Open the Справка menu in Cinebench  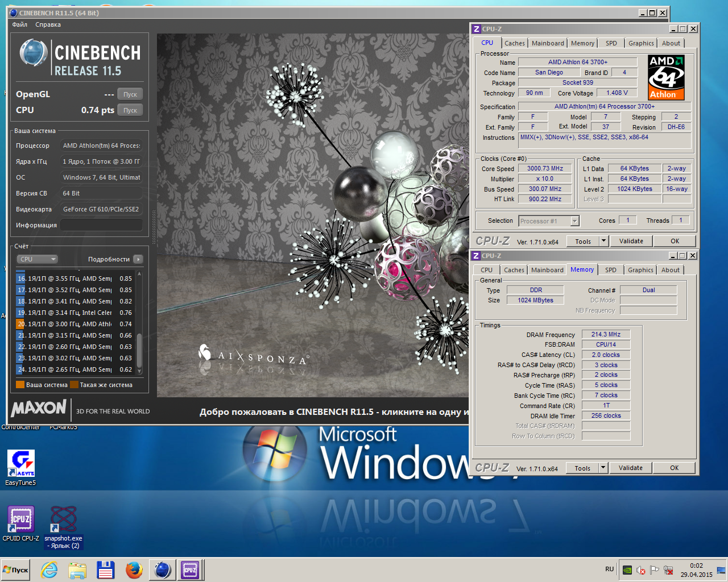click(48, 24)
